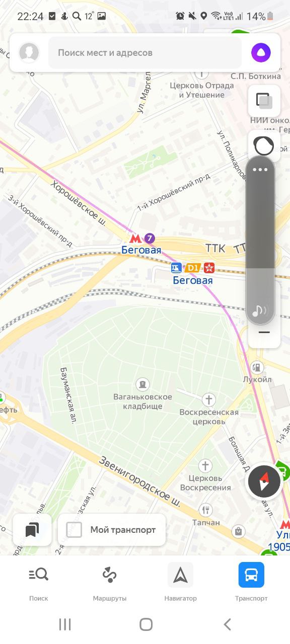Open the map layers button
This screenshot has width=290, height=644.
click(x=264, y=101)
